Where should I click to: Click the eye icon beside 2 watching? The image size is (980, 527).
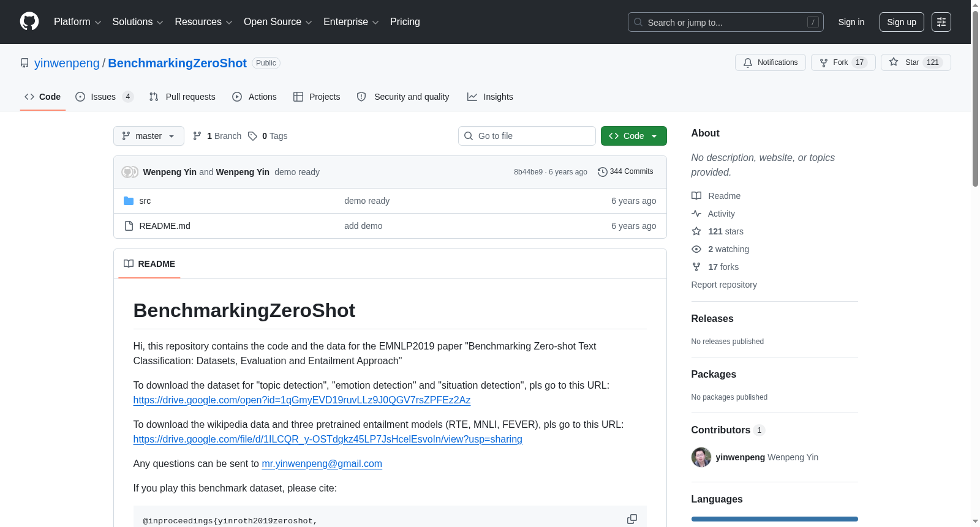click(x=696, y=249)
